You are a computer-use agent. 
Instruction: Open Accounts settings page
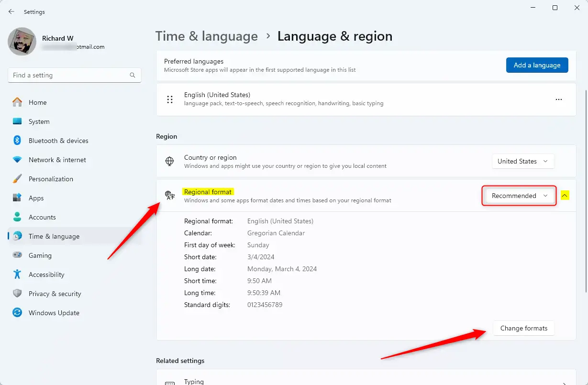pyautogui.click(x=42, y=217)
